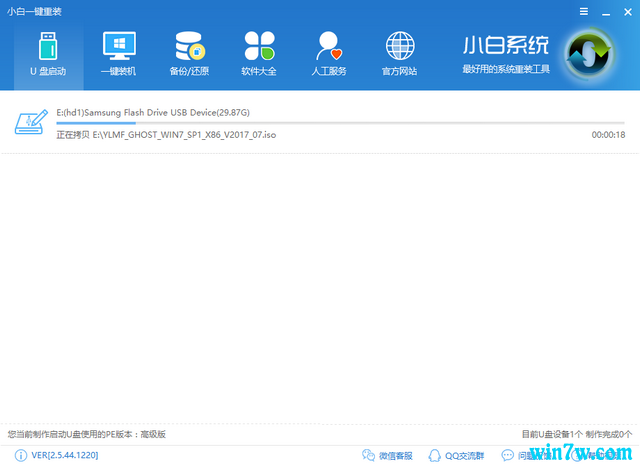Click the WeChat icon in the footer
640x466 pixels.
pos(368,455)
